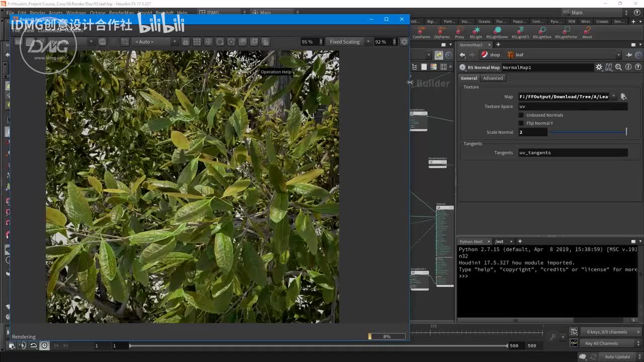This screenshot has width=644, height=362.
Task: Click the CamParms shelf icon
Action: click(422, 33)
